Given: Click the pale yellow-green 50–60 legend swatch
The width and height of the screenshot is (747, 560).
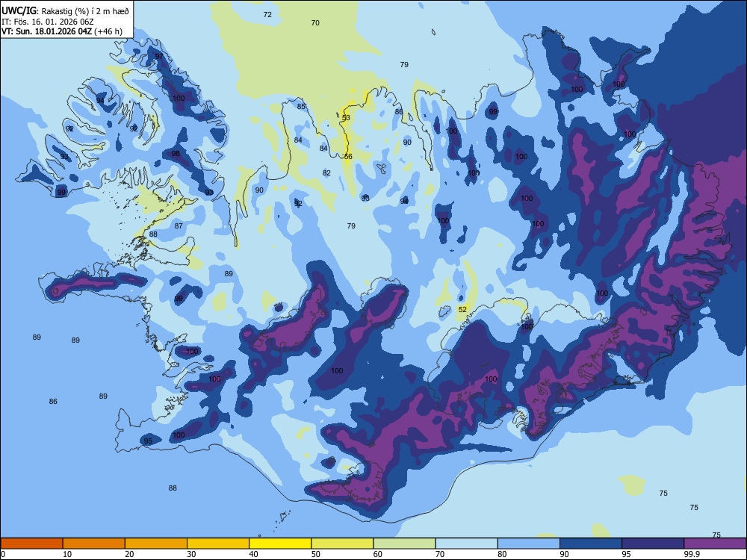Looking at the screenshot, I should pyautogui.click(x=342, y=544).
